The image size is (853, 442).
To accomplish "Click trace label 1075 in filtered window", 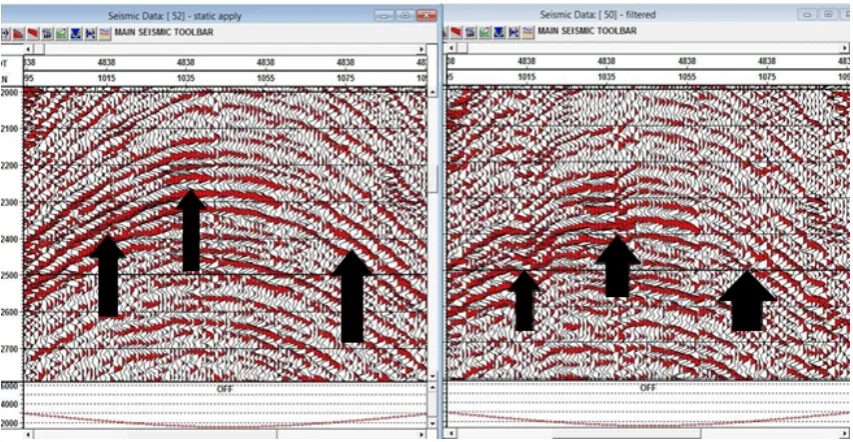I will [x=767, y=77].
